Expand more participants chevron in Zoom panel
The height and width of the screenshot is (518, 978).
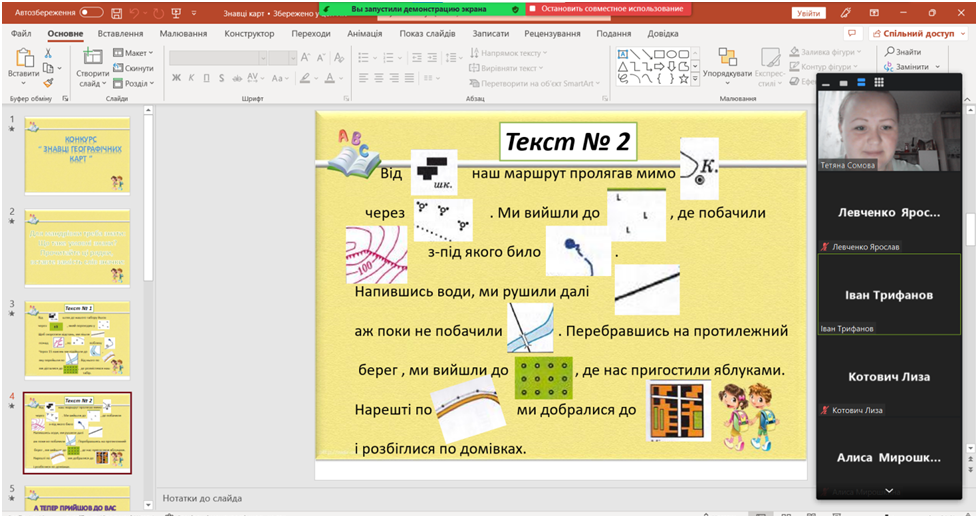coord(889,491)
